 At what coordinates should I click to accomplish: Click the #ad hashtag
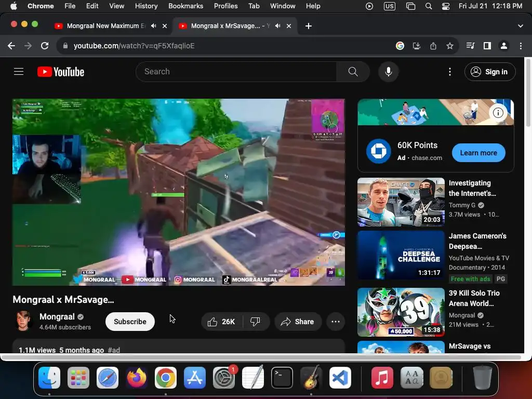pyautogui.click(x=114, y=350)
